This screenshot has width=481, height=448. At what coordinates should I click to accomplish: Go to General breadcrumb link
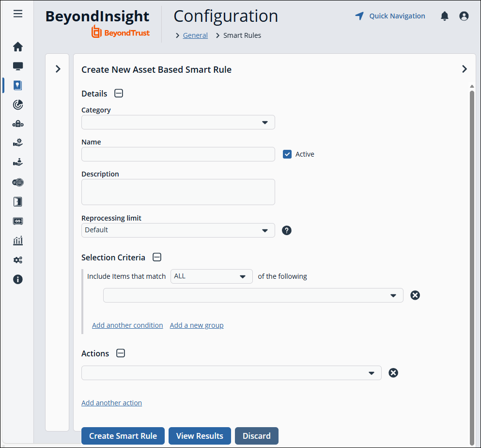(195, 35)
